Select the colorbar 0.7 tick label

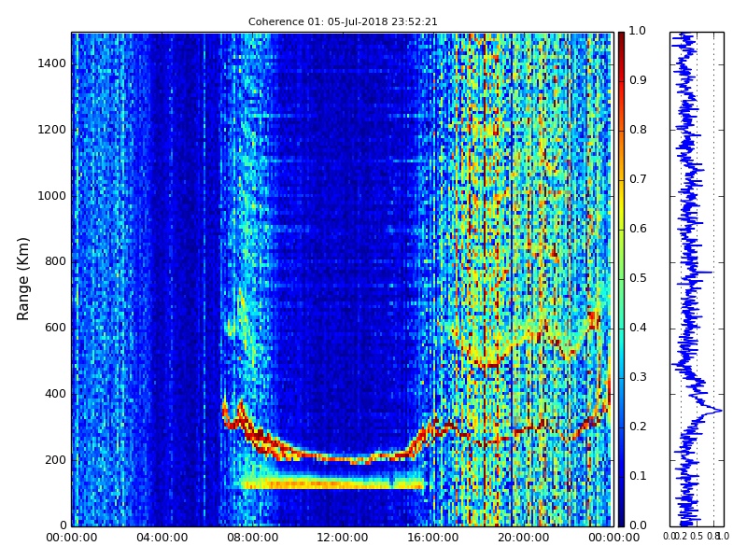coord(638,179)
